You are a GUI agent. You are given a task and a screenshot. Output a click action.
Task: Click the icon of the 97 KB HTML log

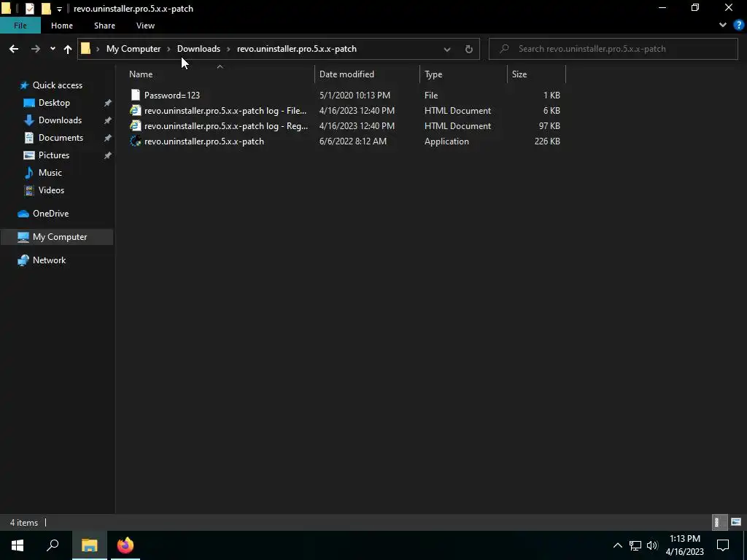135,125
